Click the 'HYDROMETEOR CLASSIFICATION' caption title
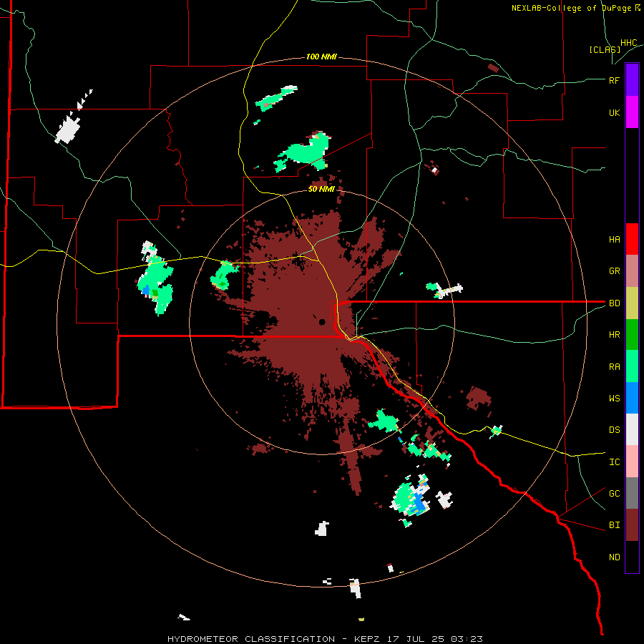Viewport: 644px width, 644px height. (251, 639)
